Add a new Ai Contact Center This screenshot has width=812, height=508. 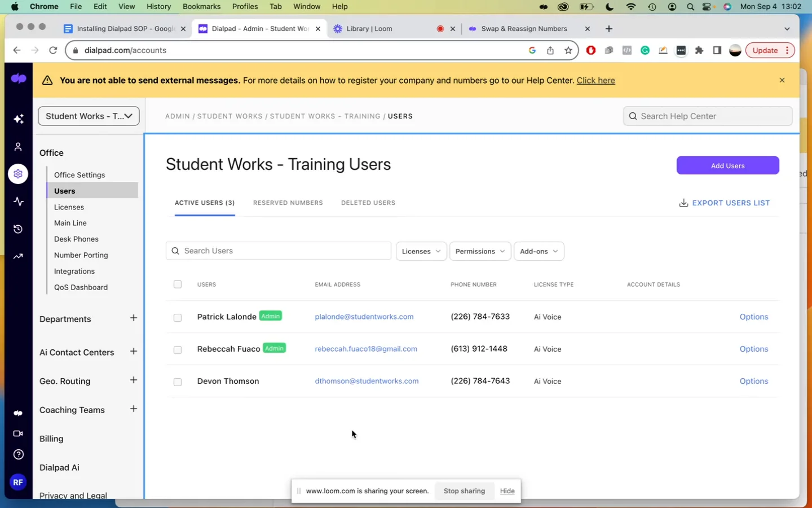tap(134, 352)
